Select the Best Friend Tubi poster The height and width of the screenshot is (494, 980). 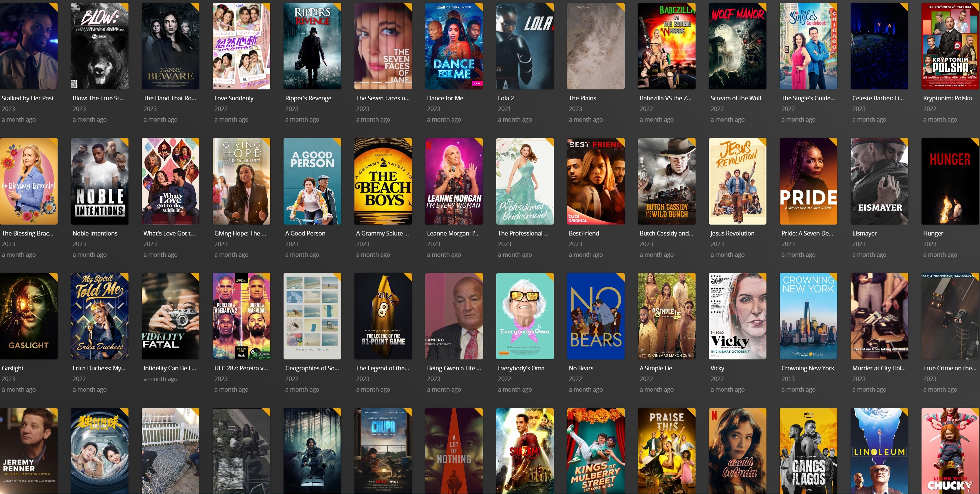coord(596,181)
